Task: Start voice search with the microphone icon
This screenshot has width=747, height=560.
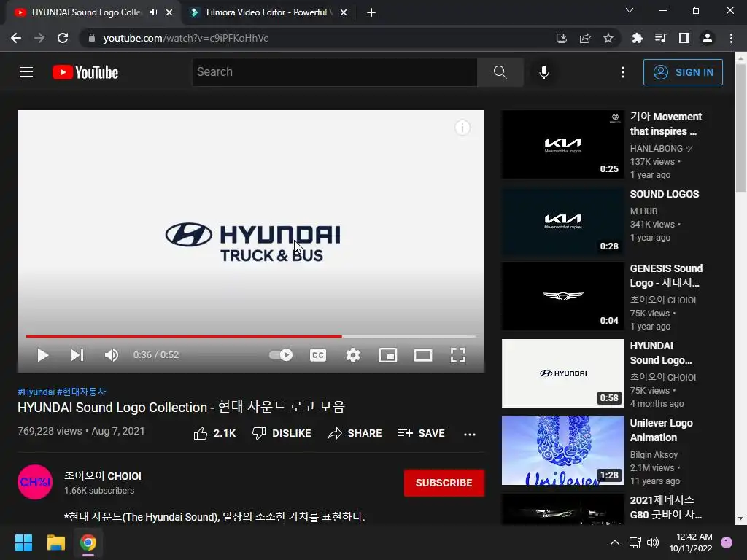Action: (544, 72)
